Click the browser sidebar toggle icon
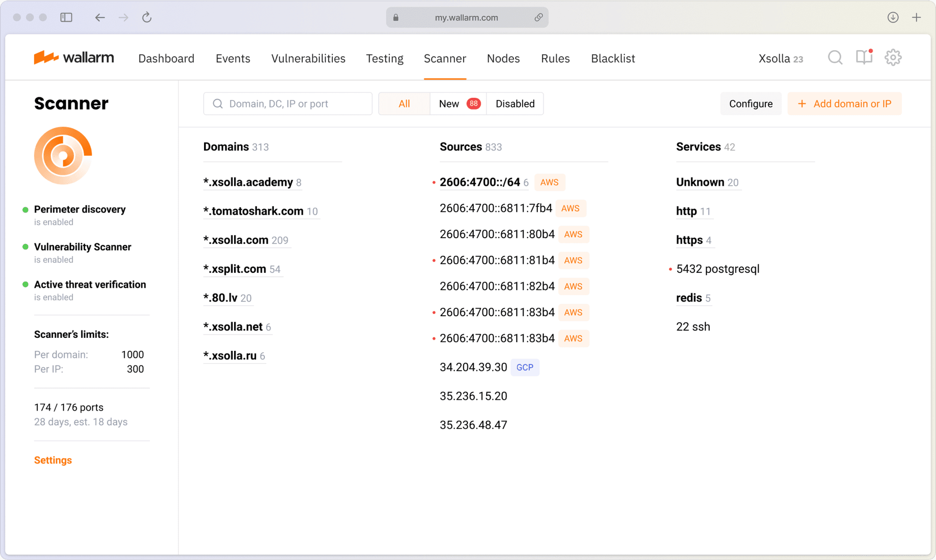Screen dimensions: 936x560 66,17
